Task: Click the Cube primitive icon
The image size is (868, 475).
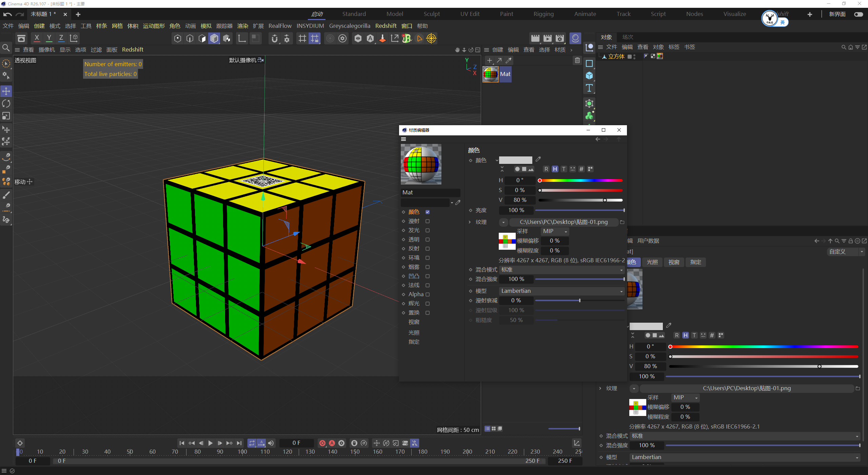Action: pyautogui.click(x=589, y=75)
